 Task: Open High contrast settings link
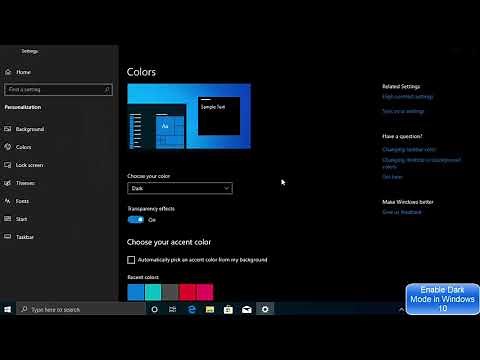click(x=408, y=97)
